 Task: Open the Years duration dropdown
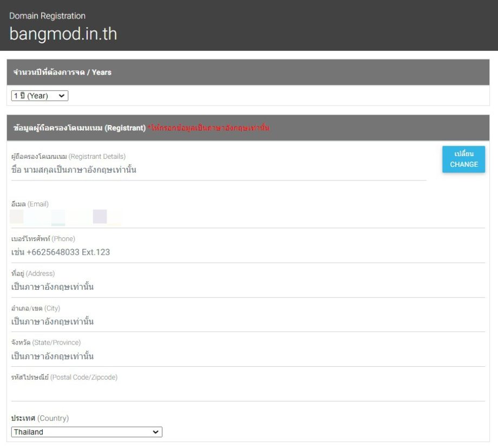click(x=40, y=96)
